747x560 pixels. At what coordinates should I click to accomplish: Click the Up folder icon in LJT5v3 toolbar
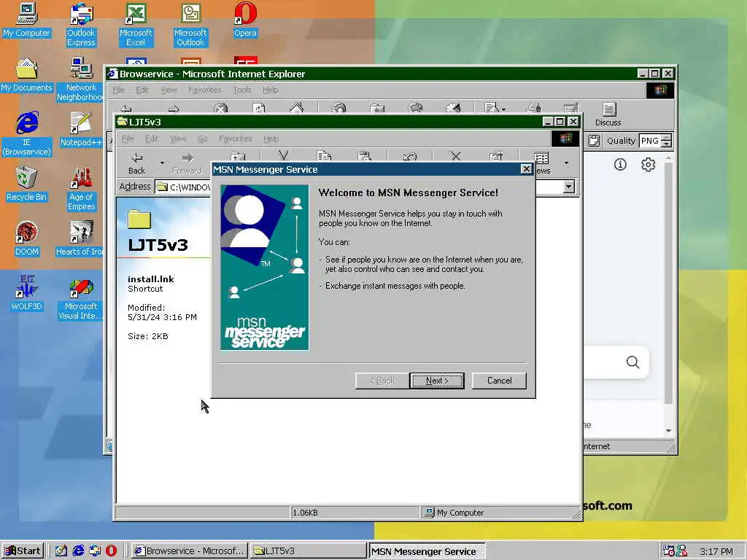237,157
